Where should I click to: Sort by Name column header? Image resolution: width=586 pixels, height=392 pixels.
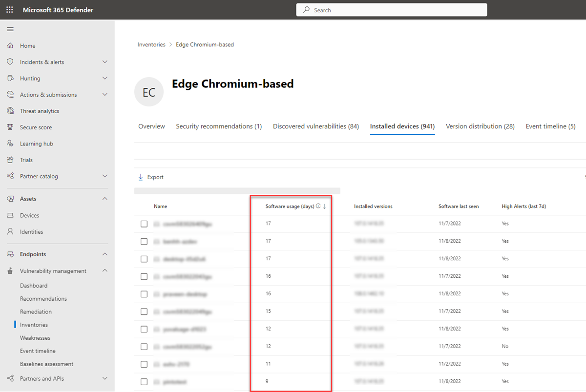[160, 206]
